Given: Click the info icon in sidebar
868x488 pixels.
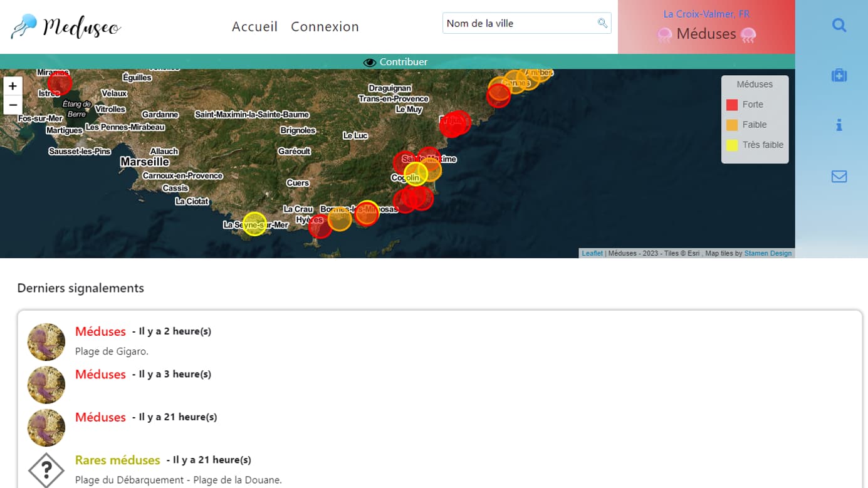Looking at the screenshot, I should click(839, 125).
